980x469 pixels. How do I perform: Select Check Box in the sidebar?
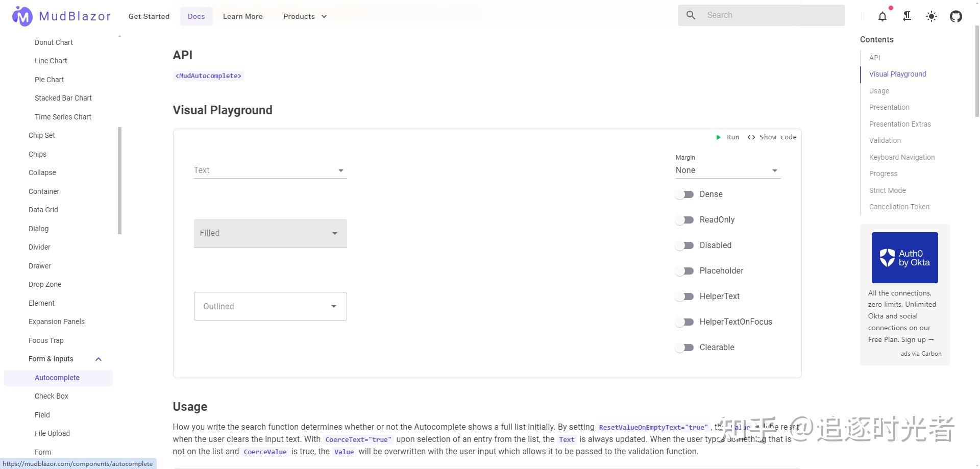click(52, 396)
